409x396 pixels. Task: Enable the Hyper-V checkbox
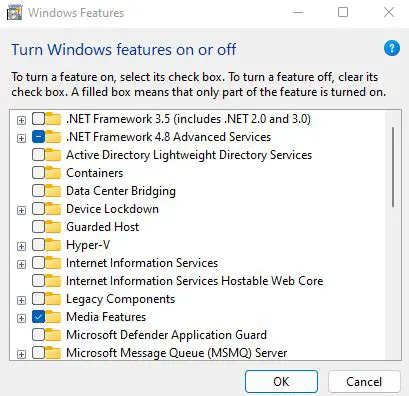tap(38, 245)
